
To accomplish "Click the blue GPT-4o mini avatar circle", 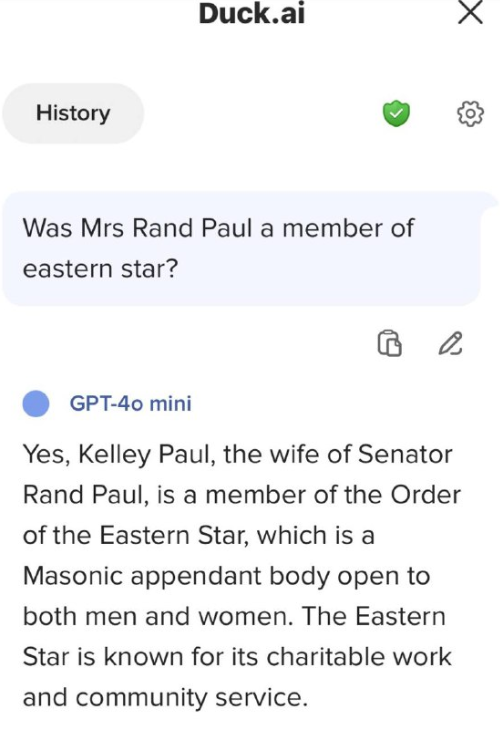I will 36,403.
